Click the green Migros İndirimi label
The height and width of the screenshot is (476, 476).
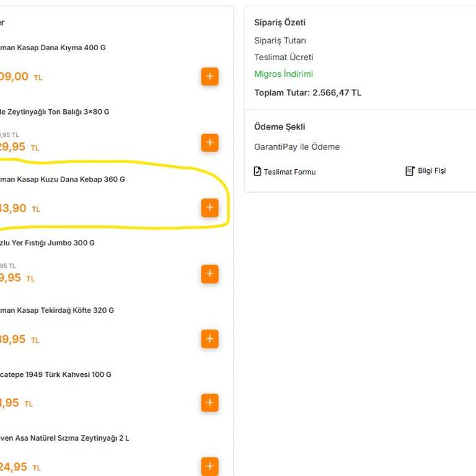[283, 74]
